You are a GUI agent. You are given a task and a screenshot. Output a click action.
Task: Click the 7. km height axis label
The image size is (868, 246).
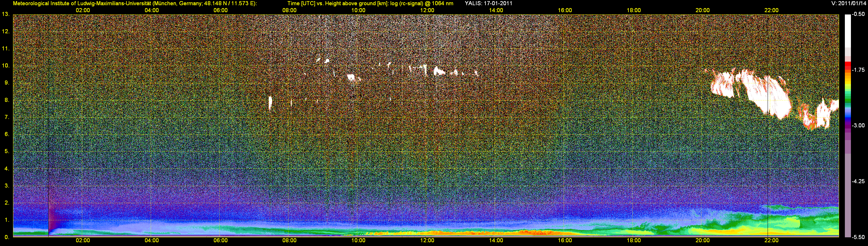click(x=7, y=117)
